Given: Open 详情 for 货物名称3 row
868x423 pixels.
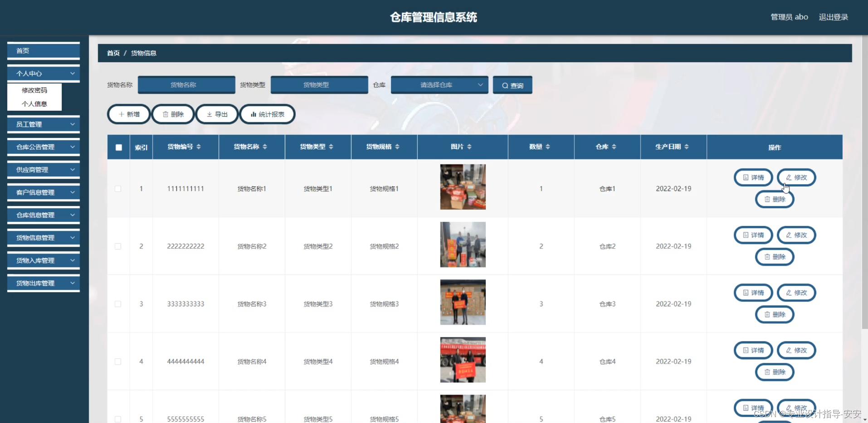Looking at the screenshot, I should [x=753, y=293].
